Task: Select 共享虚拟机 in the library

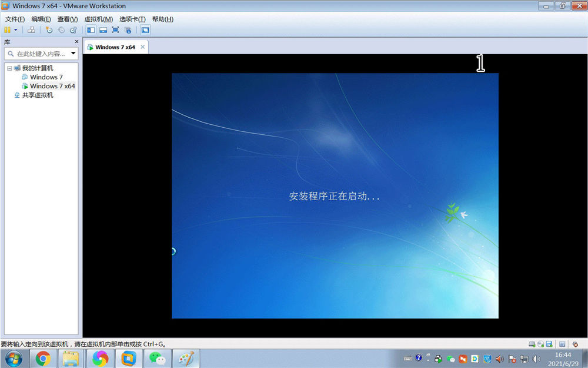Action: 38,95
